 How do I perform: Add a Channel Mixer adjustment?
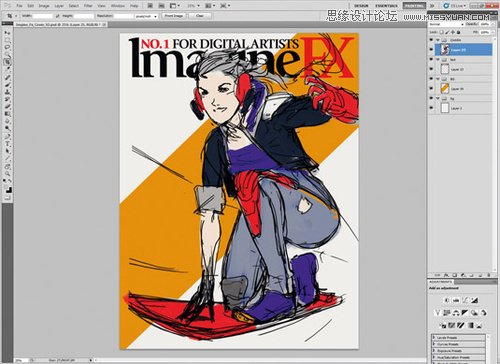click(x=484, y=313)
